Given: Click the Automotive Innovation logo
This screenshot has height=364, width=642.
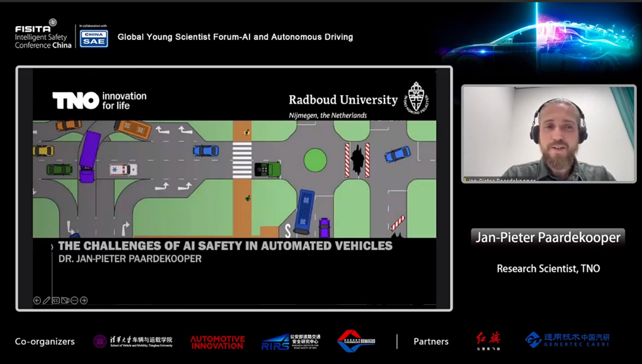Looking at the screenshot, I should pyautogui.click(x=217, y=342).
